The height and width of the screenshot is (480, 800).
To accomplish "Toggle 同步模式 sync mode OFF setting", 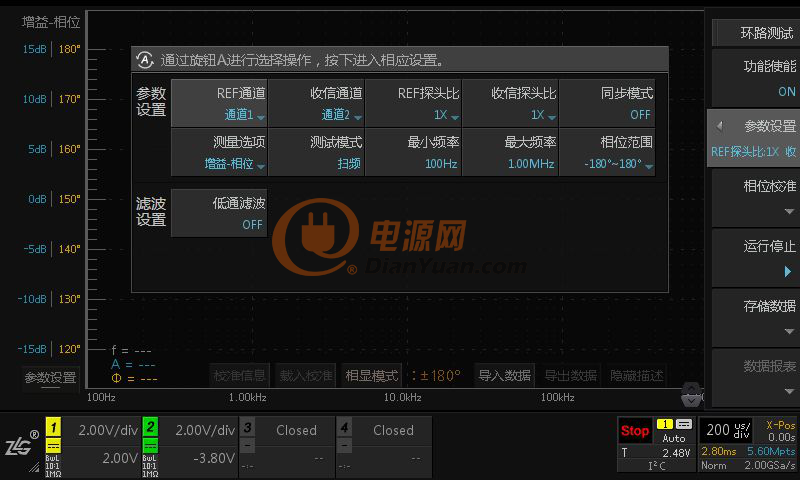I will [x=607, y=104].
